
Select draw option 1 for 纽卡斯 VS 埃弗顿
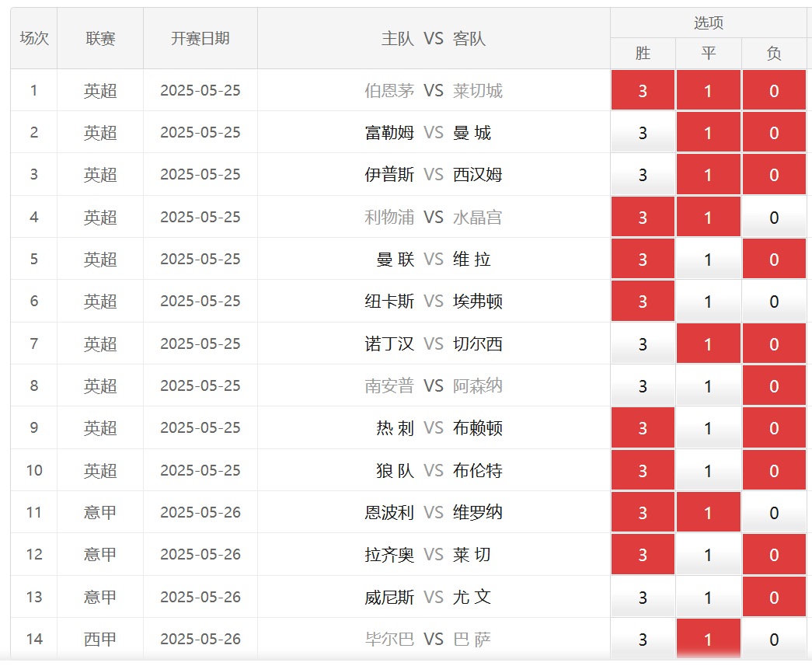pos(709,301)
